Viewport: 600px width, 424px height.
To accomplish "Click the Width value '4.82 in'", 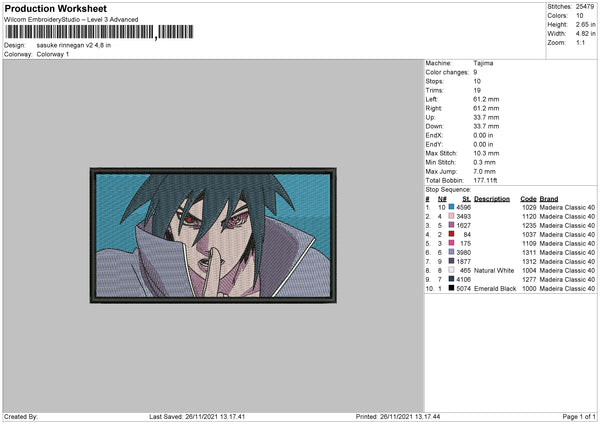I will click(585, 34).
